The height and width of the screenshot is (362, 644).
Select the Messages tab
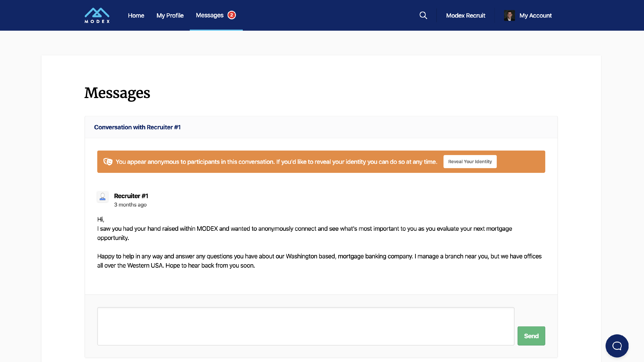(210, 15)
